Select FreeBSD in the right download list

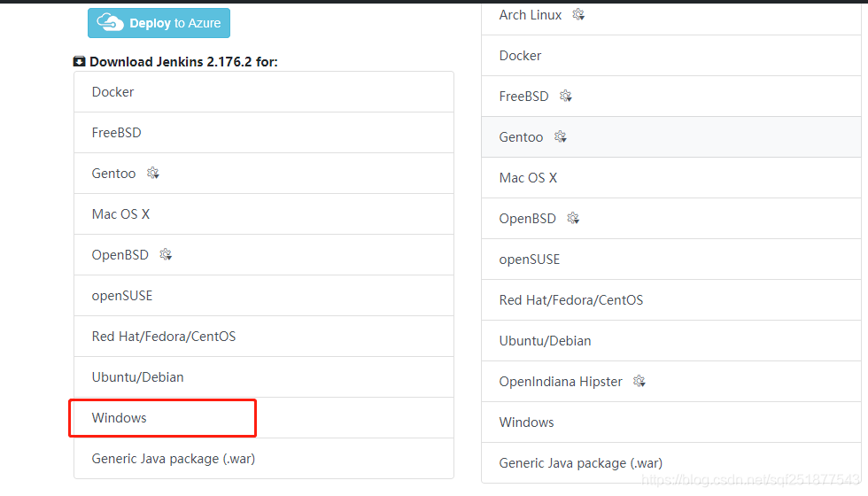click(x=671, y=97)
